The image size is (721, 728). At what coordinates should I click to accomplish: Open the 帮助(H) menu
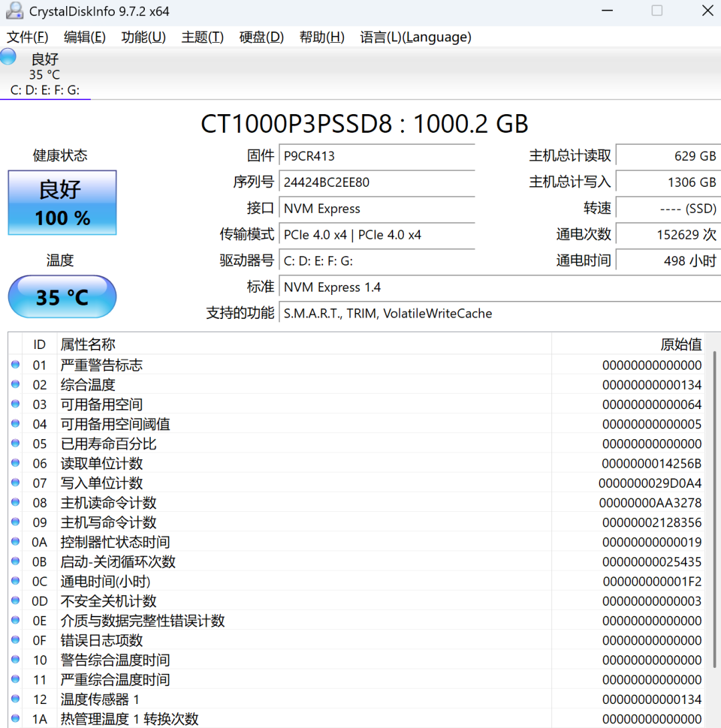[x=322, y=37]
